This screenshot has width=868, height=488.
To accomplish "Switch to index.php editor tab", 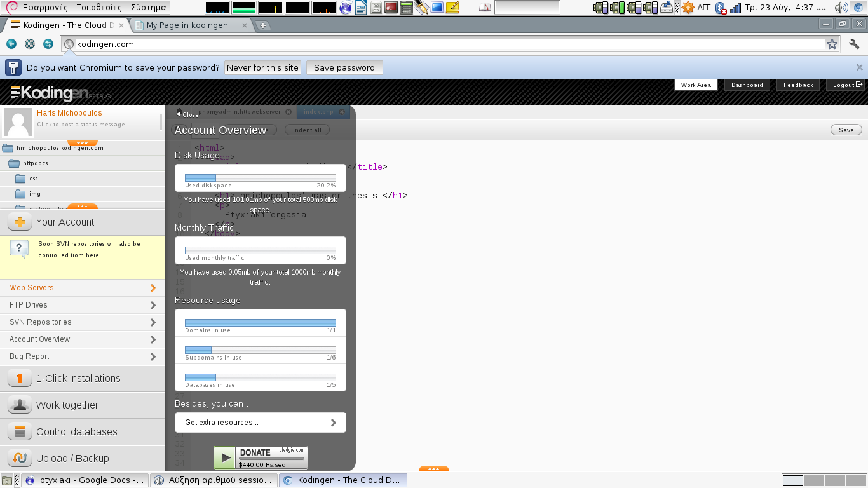I will pyautogui.click(x=324, y=112).
